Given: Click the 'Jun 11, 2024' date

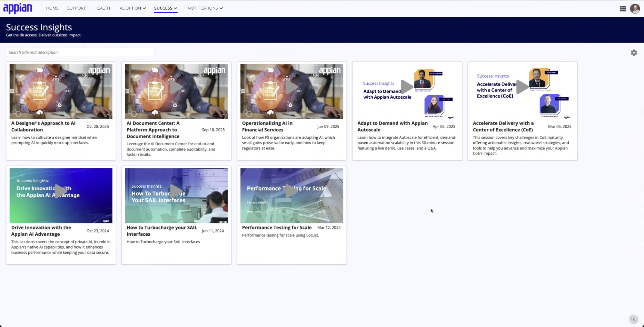Looking at the screenshot, I should tap(213, 231).
